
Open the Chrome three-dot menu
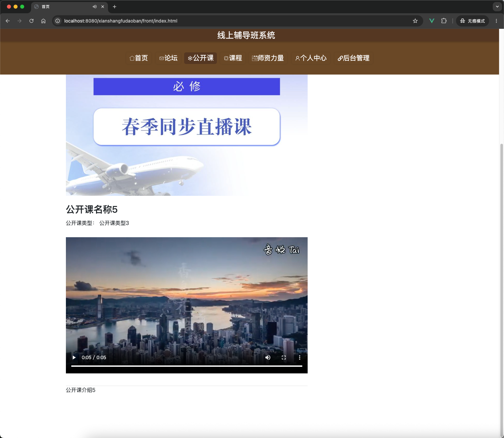click(496, 21)
